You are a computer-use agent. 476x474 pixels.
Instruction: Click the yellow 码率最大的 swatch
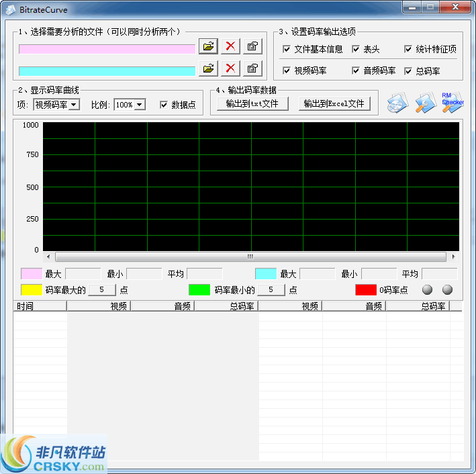tap(32, 289)
